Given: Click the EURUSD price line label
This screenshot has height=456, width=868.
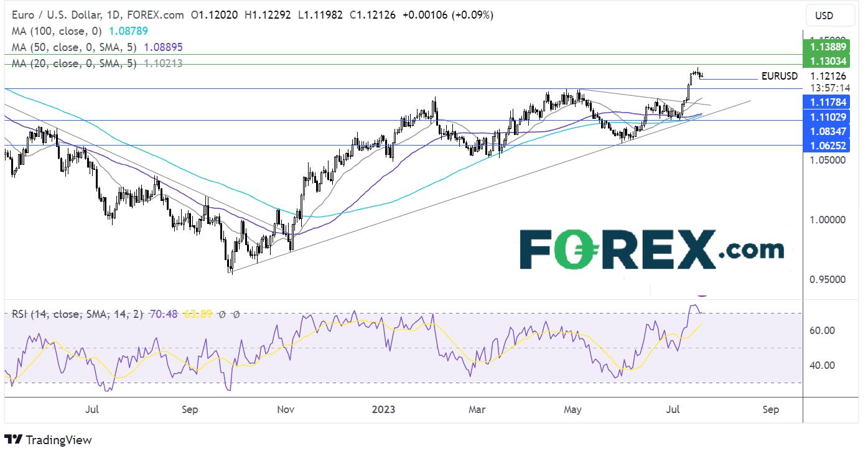Looking at the screenshot, I should [x=779, y=77].
